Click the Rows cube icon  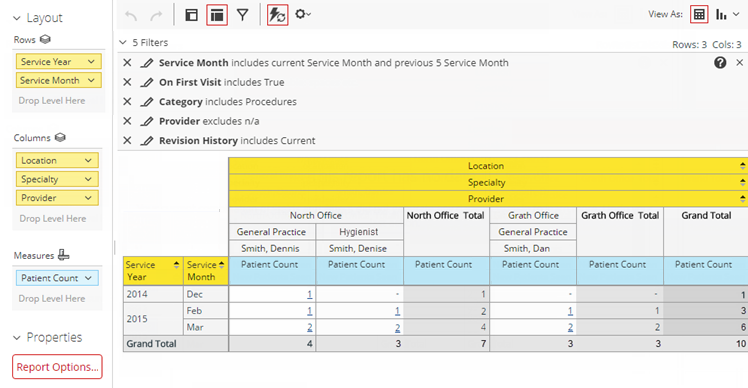tap(45, 39)
